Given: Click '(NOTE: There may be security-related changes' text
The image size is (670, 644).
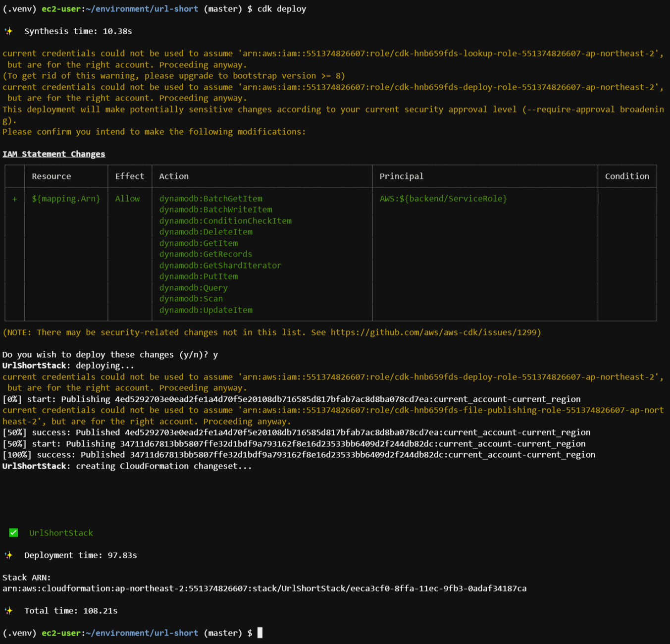Looking at the screenshot, I should click(x=272, y=332).
